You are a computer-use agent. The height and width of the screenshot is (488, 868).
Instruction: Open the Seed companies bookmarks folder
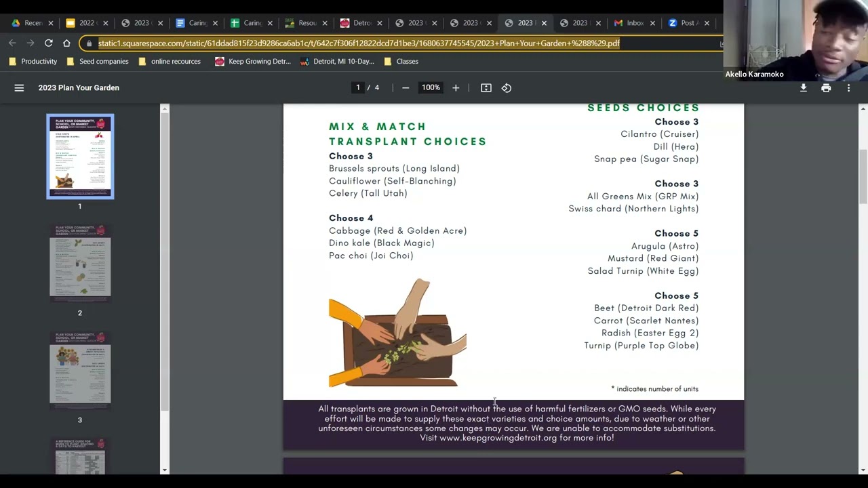pos(98,61)
